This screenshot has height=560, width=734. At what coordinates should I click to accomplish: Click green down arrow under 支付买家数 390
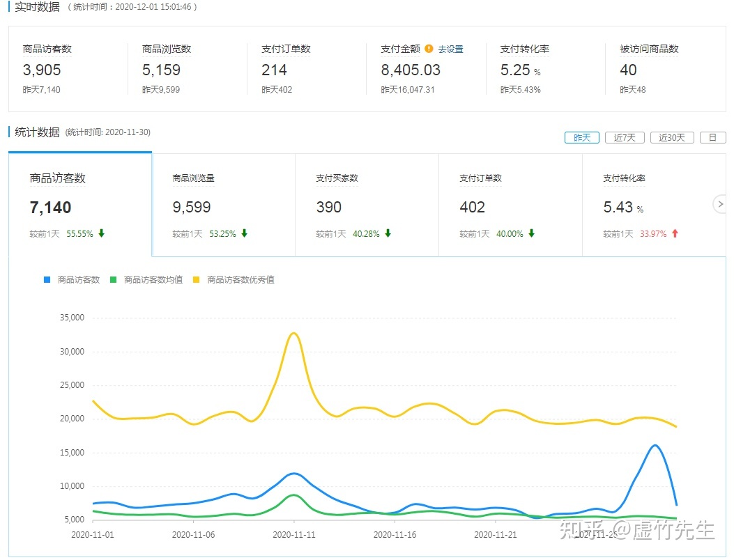coord(388,234)
